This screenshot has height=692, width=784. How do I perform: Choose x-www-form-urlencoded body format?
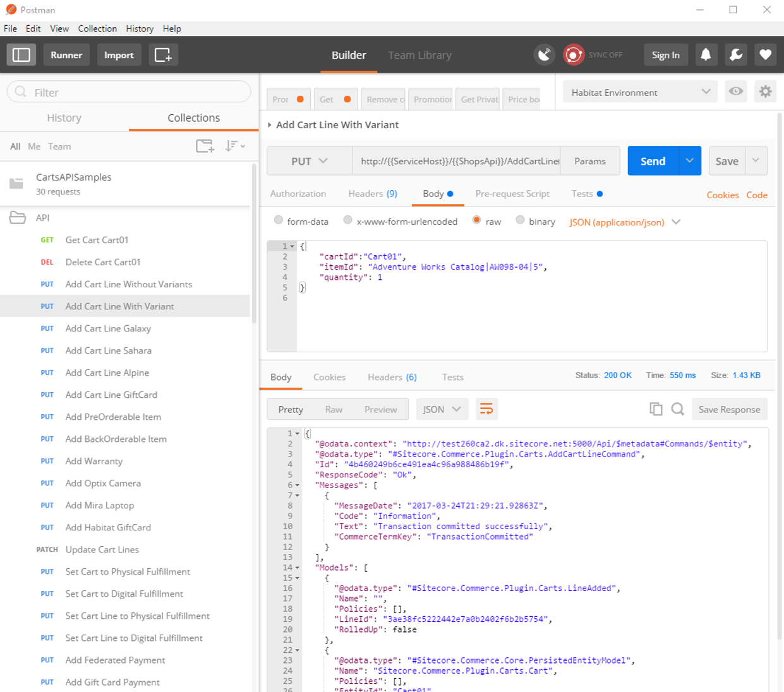click(347, 220)
